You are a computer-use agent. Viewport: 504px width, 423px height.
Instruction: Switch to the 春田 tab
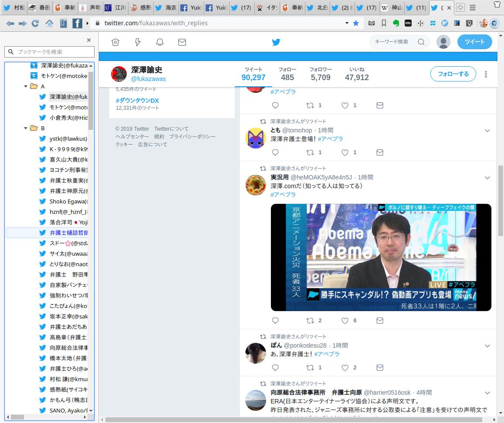(39, 7)
